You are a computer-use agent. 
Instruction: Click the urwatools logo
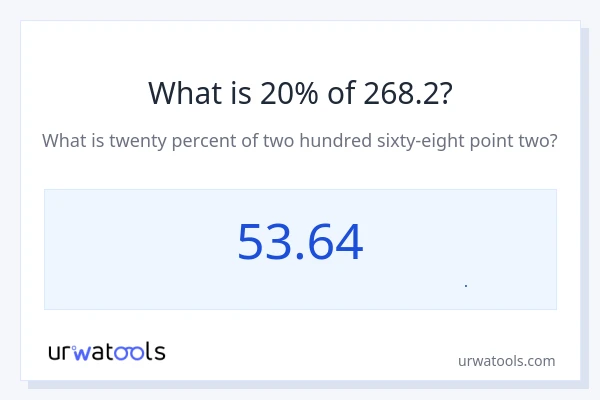click(107, 351)
